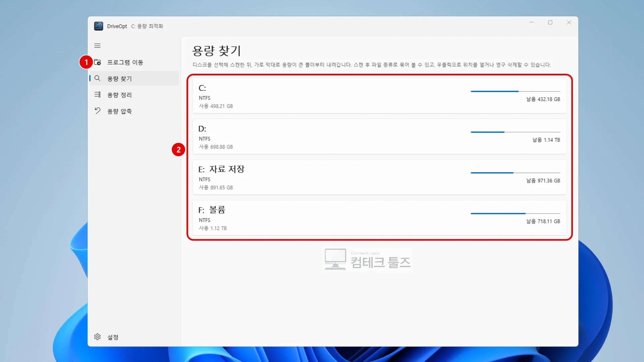Click the '남음 432.18 GB' text

coord(543,99)
